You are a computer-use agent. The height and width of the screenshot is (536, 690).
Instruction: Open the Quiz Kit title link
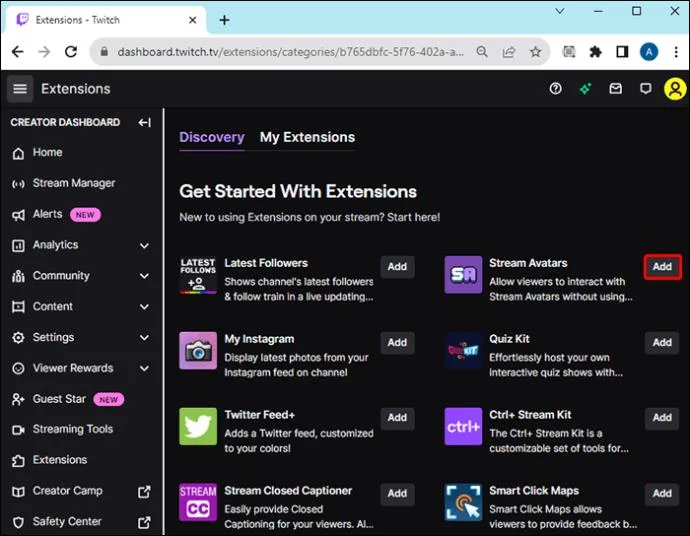click(510, 339)
